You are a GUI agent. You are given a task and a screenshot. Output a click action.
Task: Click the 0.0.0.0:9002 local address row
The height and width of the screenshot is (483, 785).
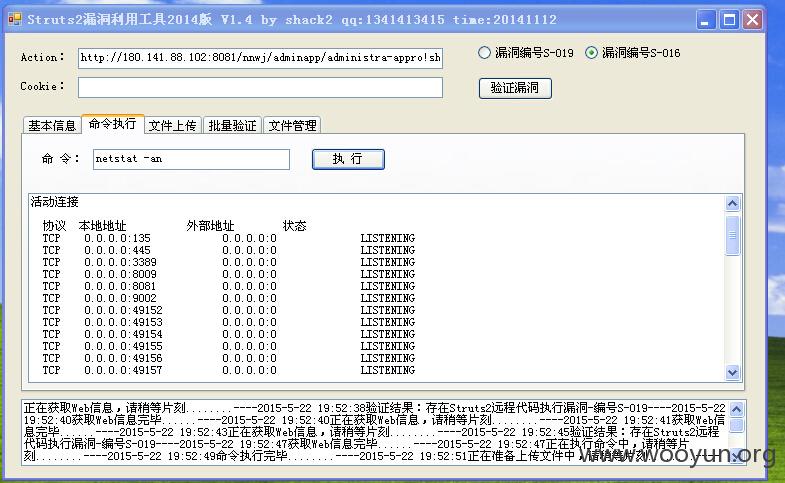(120, 298)
